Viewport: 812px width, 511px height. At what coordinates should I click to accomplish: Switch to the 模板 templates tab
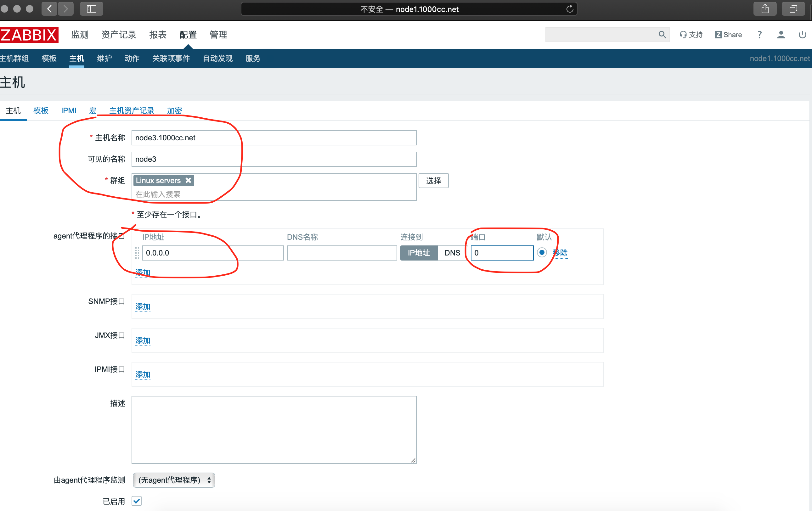41,110
